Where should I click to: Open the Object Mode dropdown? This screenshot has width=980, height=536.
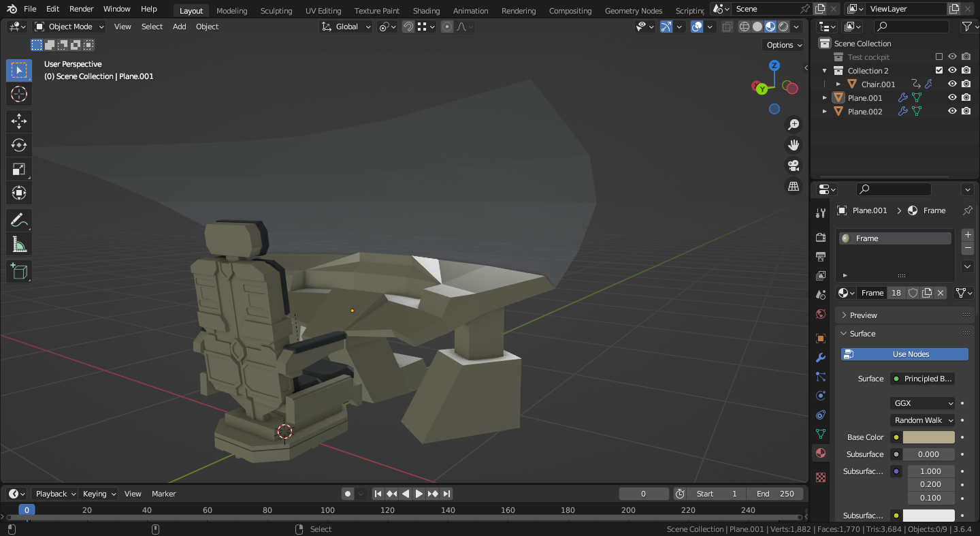pyautogui.click(x=69, y=27)
